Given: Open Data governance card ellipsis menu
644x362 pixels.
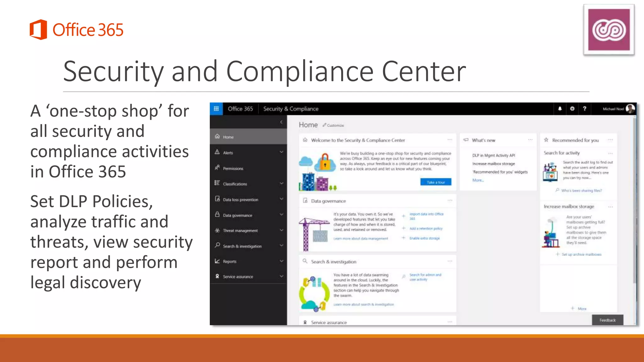Looking at the screenshot, I should (x=450, y=200).
